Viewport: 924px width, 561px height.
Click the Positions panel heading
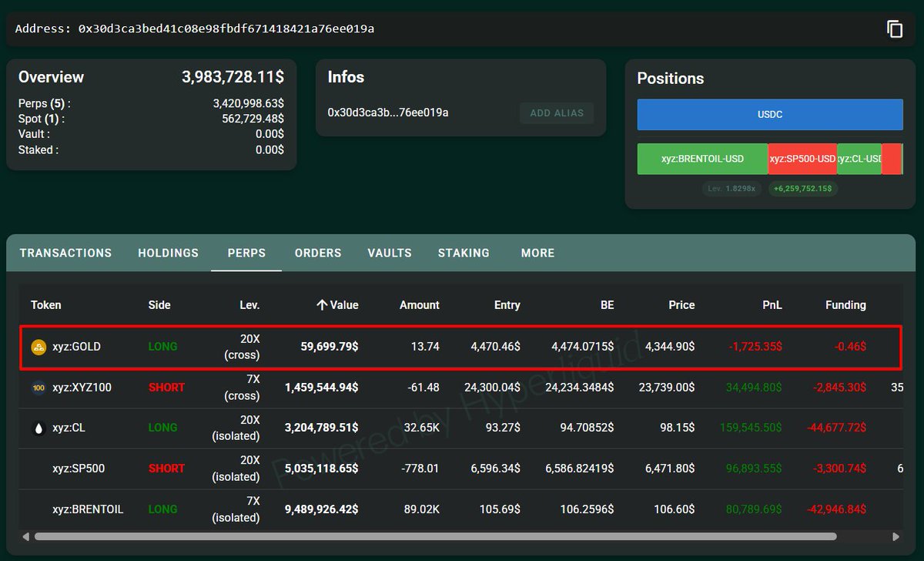pyautogui.click(x=671, y=79)
